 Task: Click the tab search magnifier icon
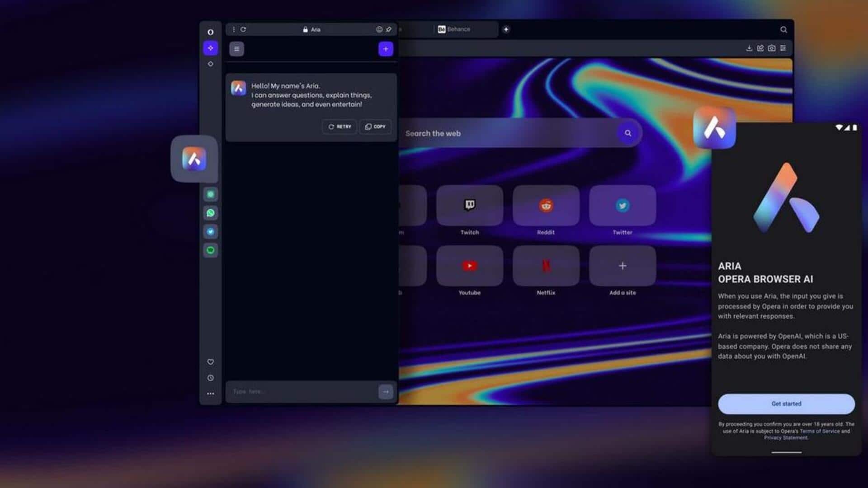783,30
